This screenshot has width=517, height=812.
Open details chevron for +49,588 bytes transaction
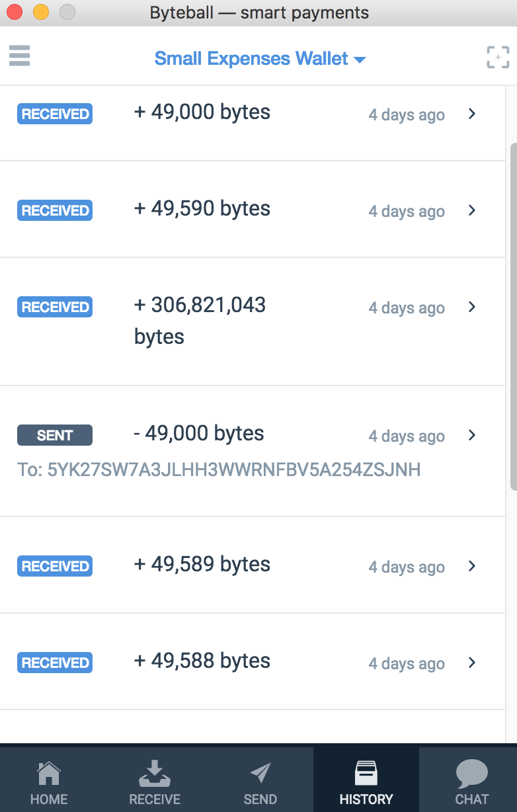click(472, 663)
